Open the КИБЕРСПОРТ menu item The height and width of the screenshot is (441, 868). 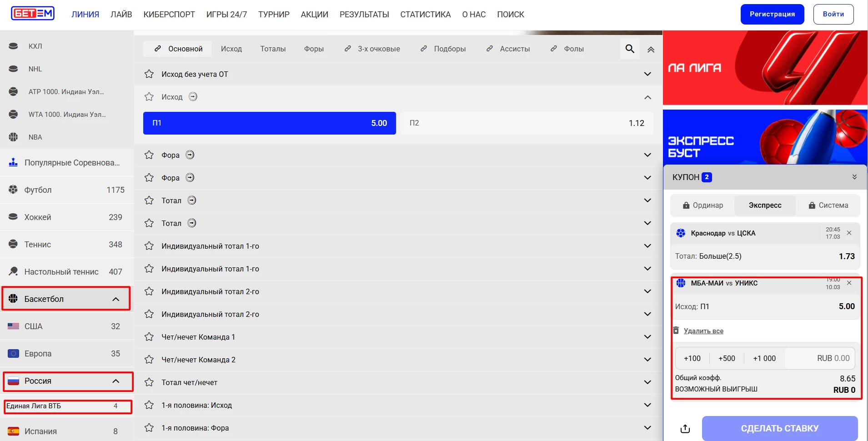click(x=169, y=15)
